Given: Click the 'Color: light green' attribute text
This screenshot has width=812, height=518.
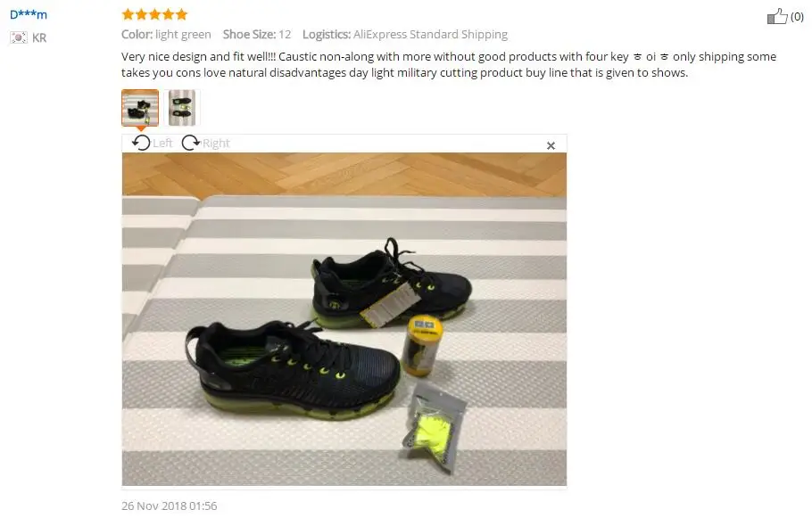Looking at the screenshot, I should coord(166,35).
